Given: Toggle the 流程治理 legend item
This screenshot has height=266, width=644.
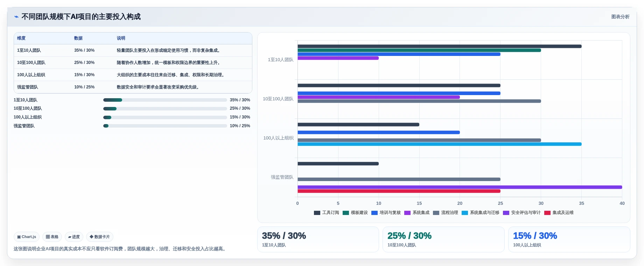Looking at the screenshot, I should [x=446, y=213].
